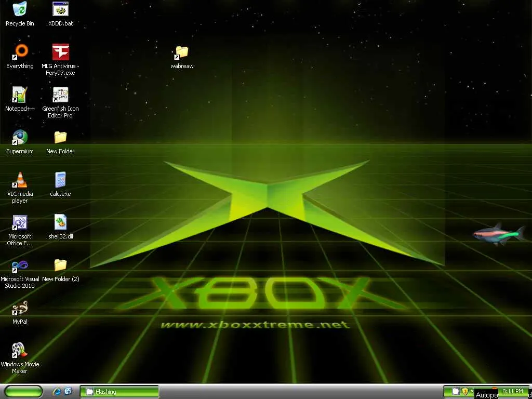This screenshot has height=399, width=532.
Task: Click the small green tray icon
Action: pos(472,391)
